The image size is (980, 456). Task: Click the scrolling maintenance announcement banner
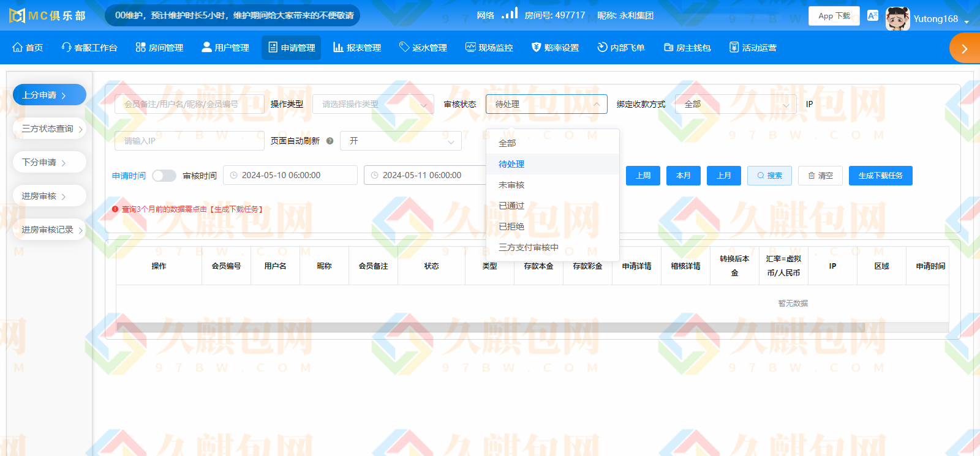(x=233, y=15)
